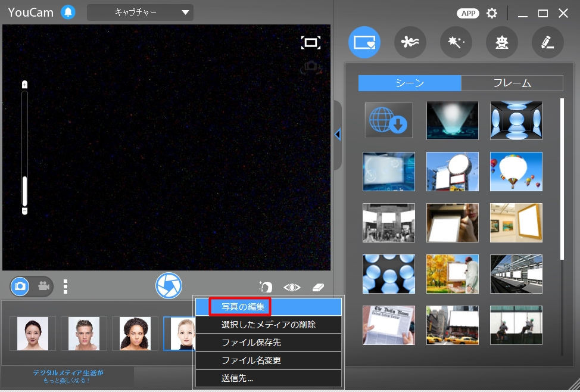Select the hot air balloon scene thumbnail
The height and width of the screenshot is (392, 580).
click(x=516, y=172)
